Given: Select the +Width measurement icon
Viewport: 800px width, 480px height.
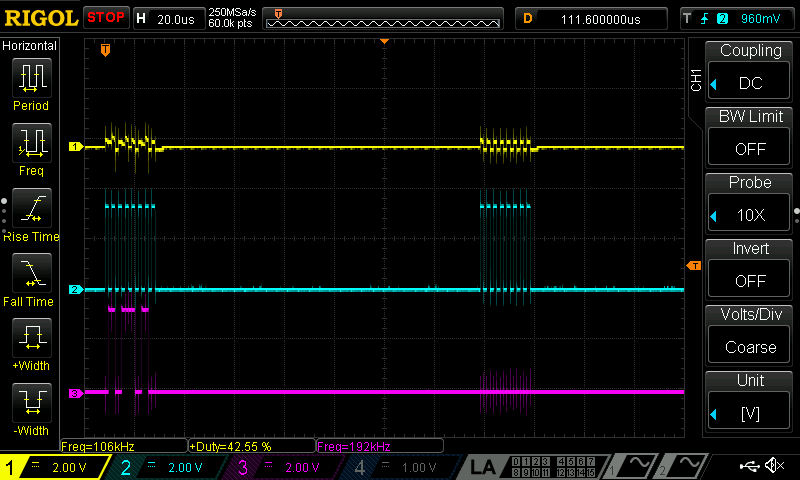Looking at the screenshot, I should click(32, 337).
